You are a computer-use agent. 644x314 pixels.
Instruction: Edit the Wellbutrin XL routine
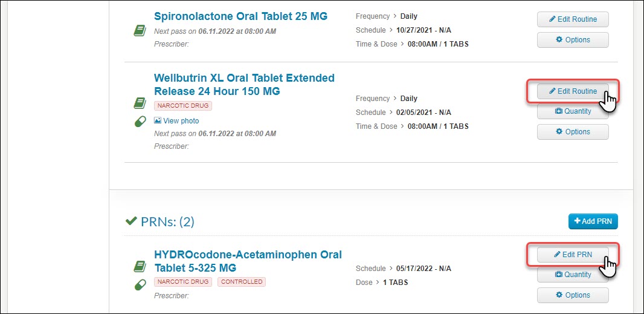573,91
